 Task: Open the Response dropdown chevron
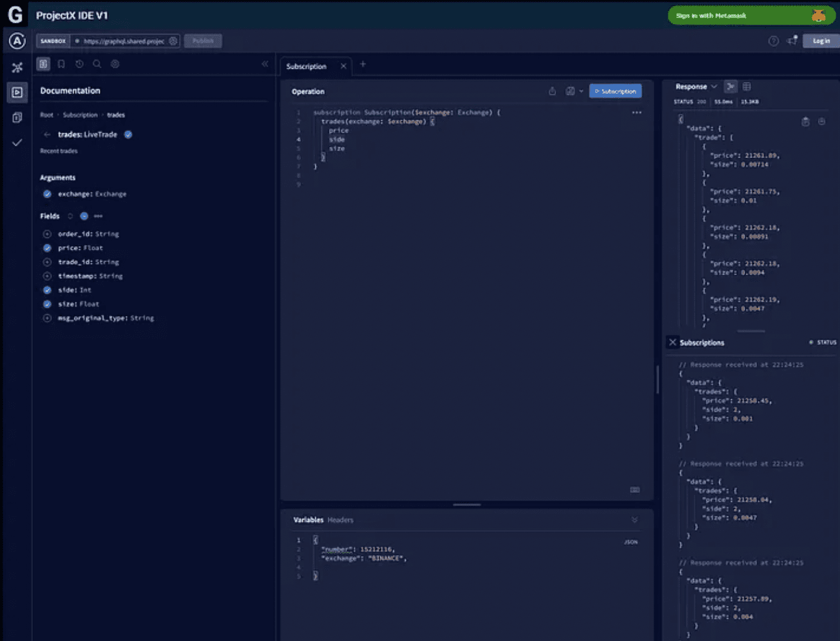pos(714,87)
